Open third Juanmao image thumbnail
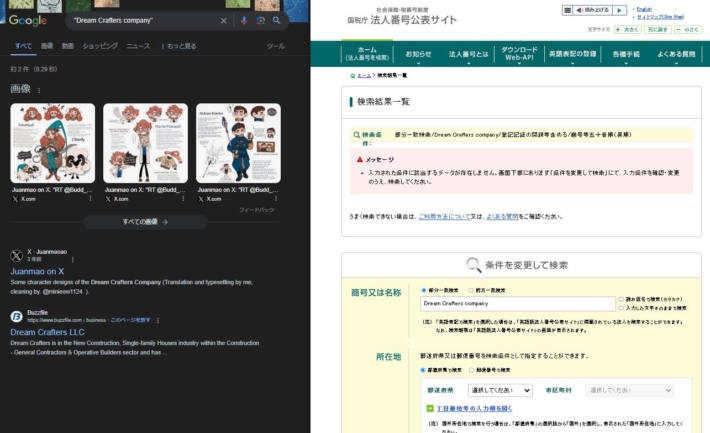Image resolution: width=710 pixels, height=433 pixels. pos(238,143)
